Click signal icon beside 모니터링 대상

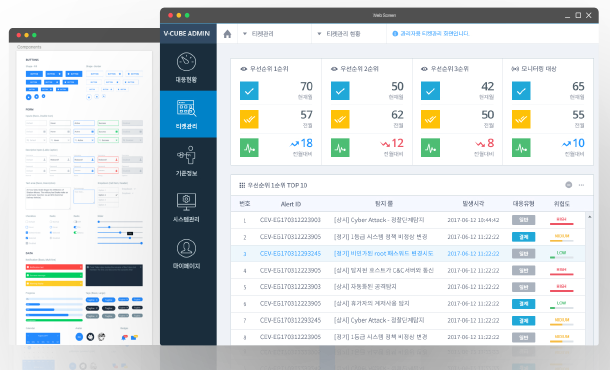point(515,69)
